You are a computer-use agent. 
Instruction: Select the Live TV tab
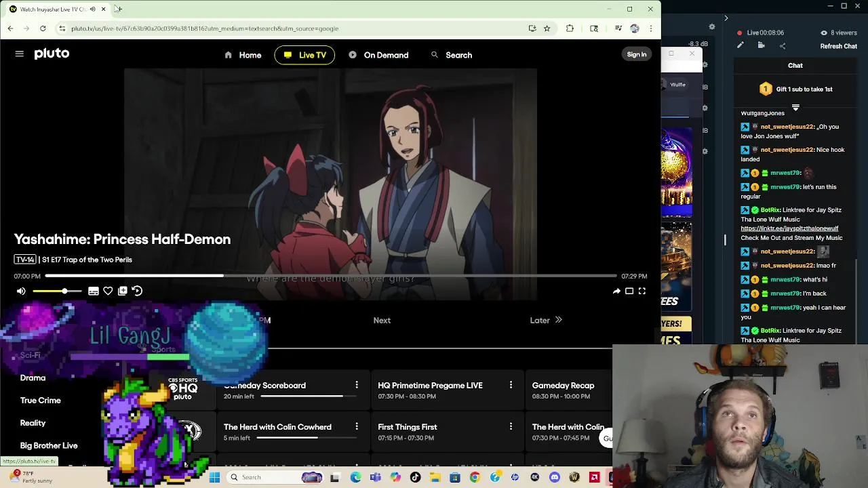point(304,55)
